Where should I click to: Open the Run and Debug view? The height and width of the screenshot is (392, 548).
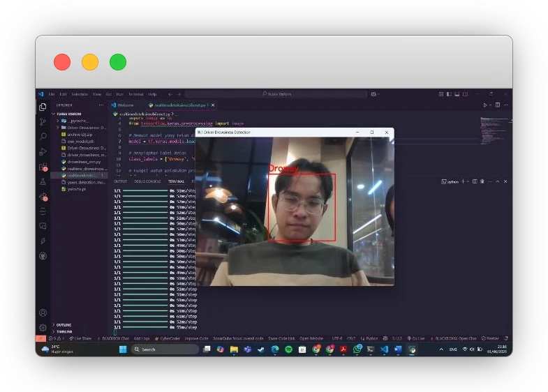point(43,151)
